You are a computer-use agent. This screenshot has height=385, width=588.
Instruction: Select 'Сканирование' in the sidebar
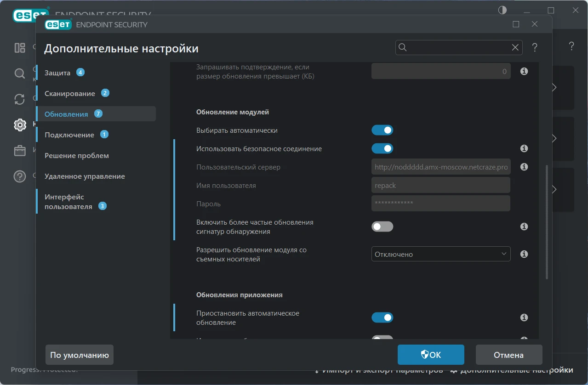(70, 93)
